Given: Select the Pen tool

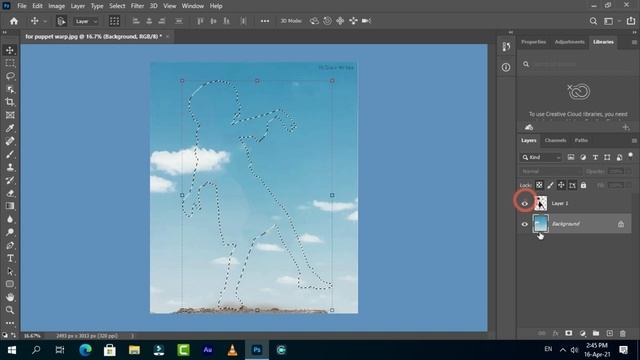Looking at the screenshot, I should coord(10,245).
